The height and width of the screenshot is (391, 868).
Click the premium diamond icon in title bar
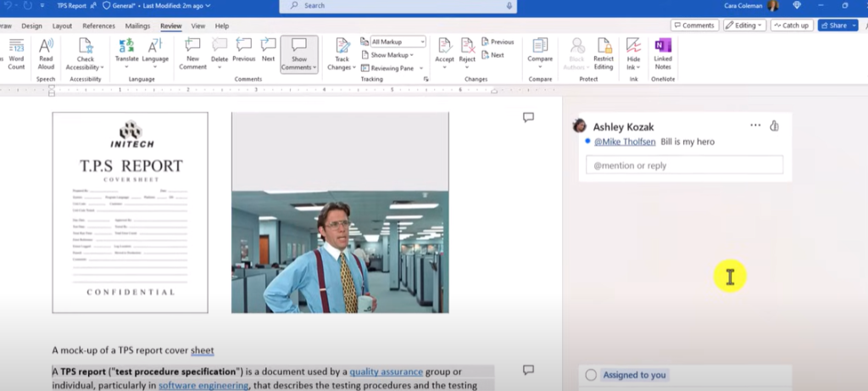tap(797, 6)
